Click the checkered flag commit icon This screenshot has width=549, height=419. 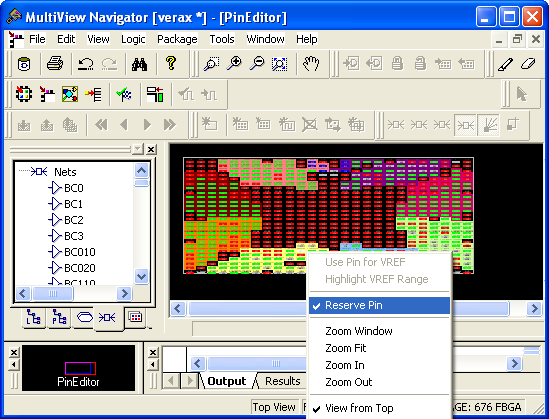pos(124,94)
